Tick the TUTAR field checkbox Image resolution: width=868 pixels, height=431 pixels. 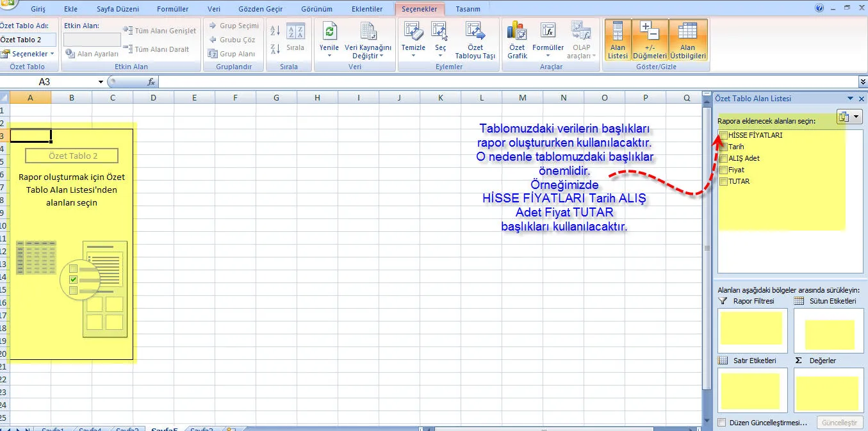pos(723,181)
